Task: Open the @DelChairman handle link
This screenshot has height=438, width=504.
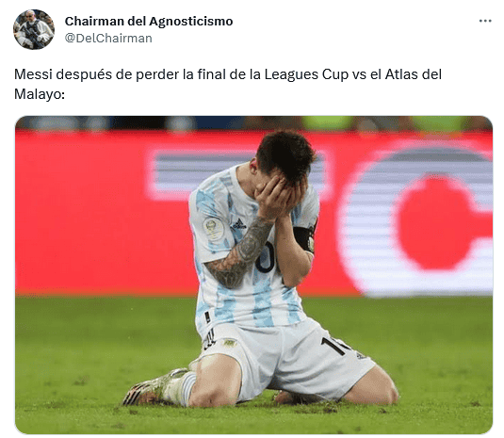Action: (x=108, y=39)
